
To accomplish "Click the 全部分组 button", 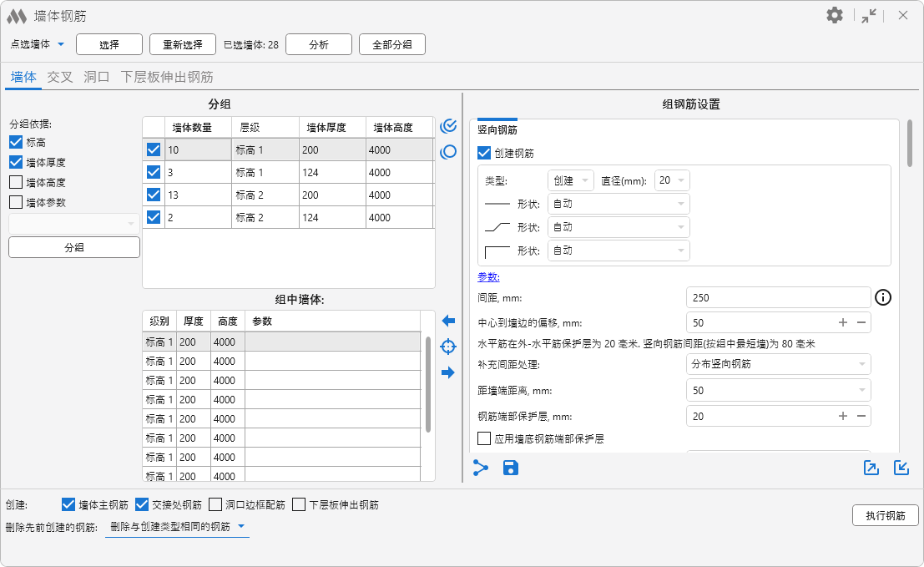I will [392, 44].
